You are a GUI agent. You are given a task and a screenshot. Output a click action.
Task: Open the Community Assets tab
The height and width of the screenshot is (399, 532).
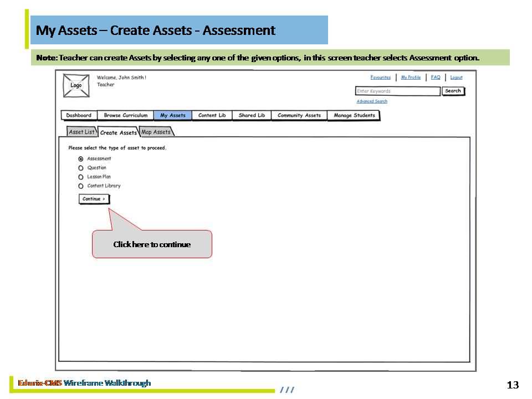[x=299, y=115]
